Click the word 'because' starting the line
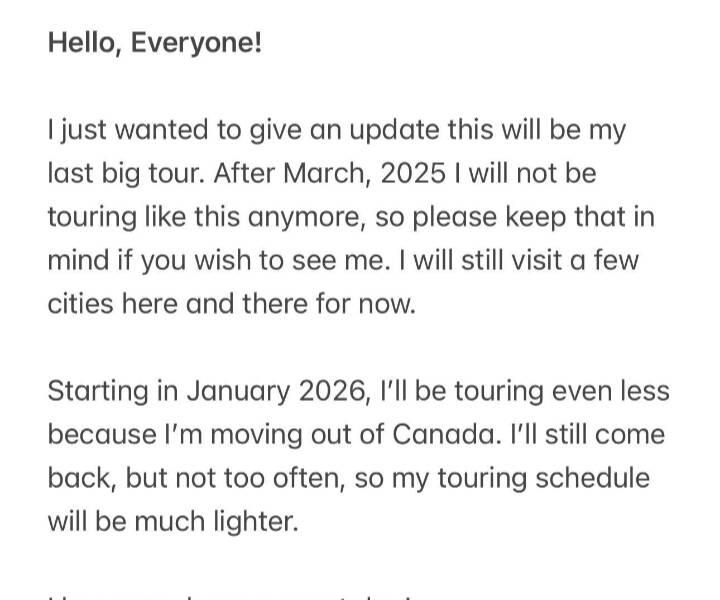 pos(102,434)
